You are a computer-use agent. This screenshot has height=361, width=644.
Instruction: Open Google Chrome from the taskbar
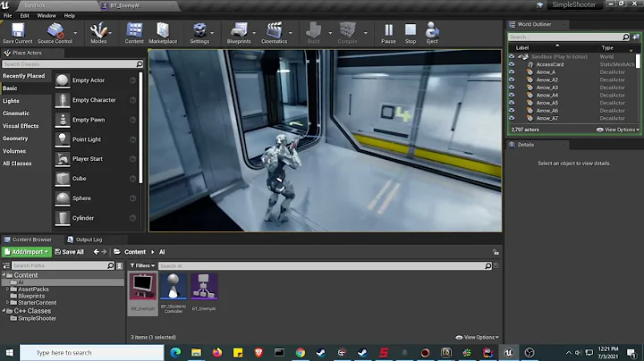(301, 353)
